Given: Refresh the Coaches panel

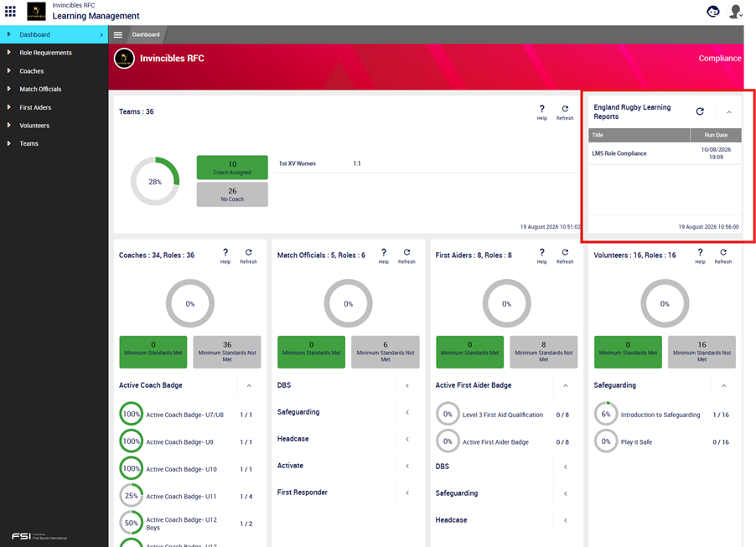Looking at the screenshot, I should pyautogui.click(x=248, y=255).
